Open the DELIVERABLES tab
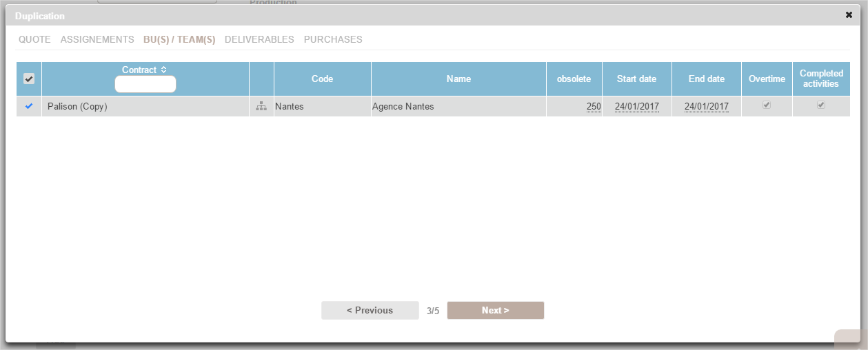The image size is (868, 350). click(x=259, y=40)
